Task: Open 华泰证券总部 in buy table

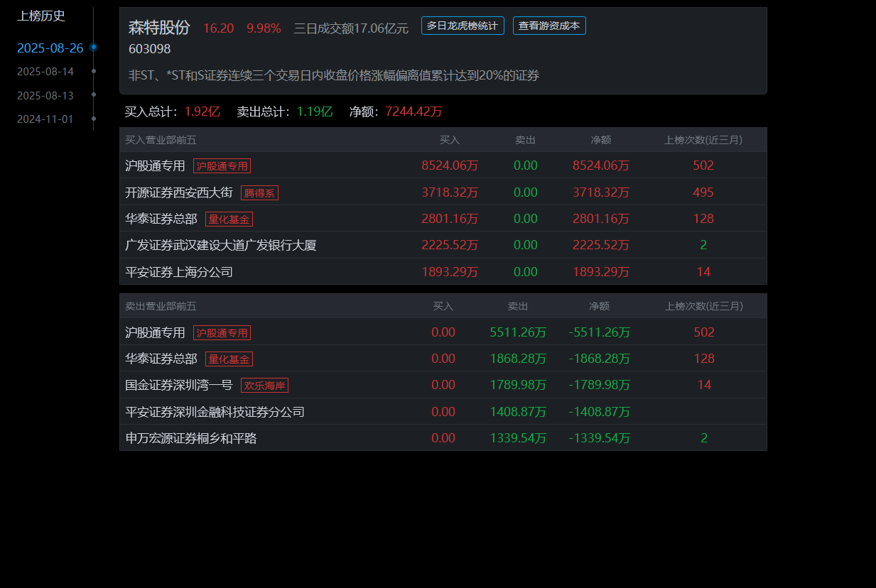Action: coord(161,219)
